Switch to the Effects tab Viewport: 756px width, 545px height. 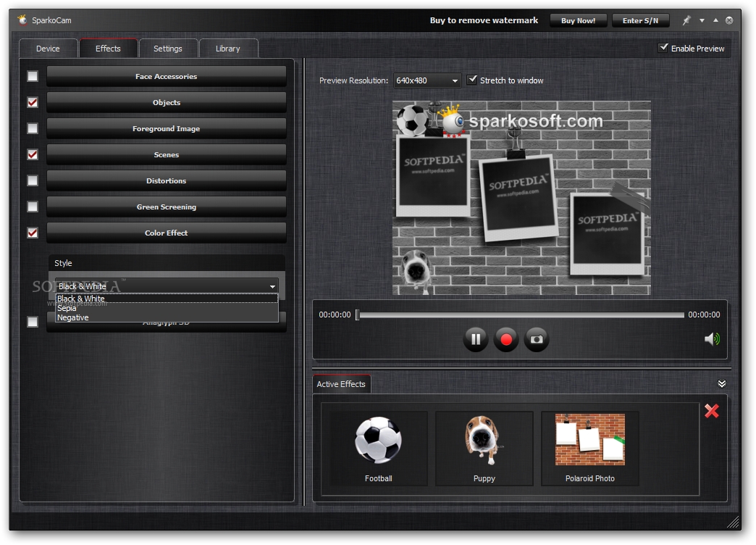click(x=108, y=49)
